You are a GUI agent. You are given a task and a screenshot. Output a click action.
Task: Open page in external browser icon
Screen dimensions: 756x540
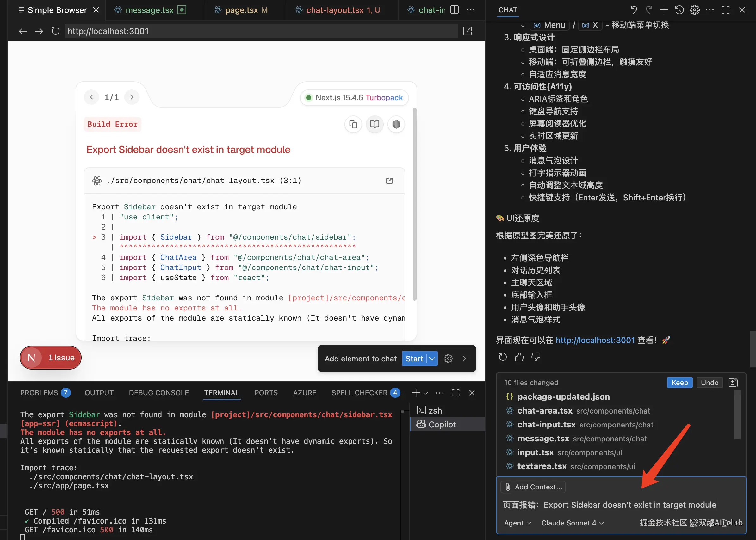click(x=467, y=31)
